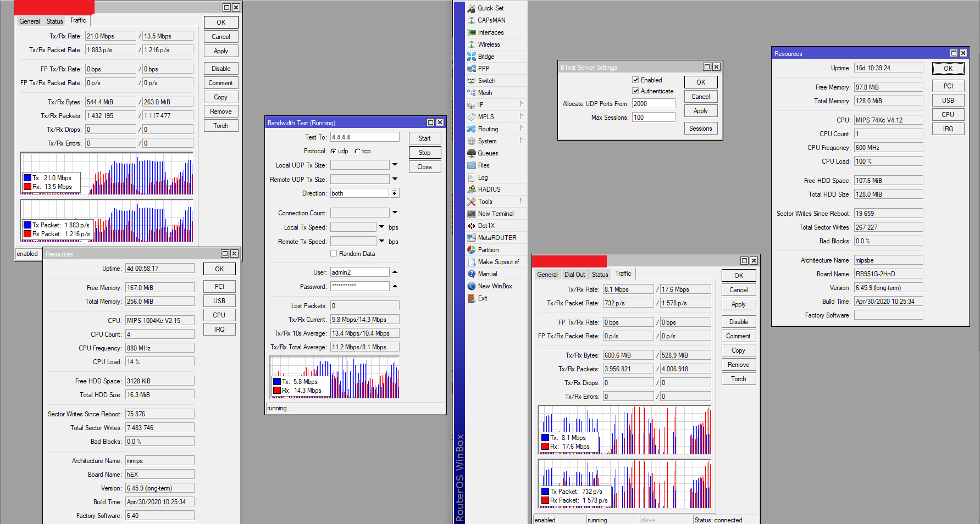Launch New Terminal icon
980x524 pixels.
(x=471, y=214)
